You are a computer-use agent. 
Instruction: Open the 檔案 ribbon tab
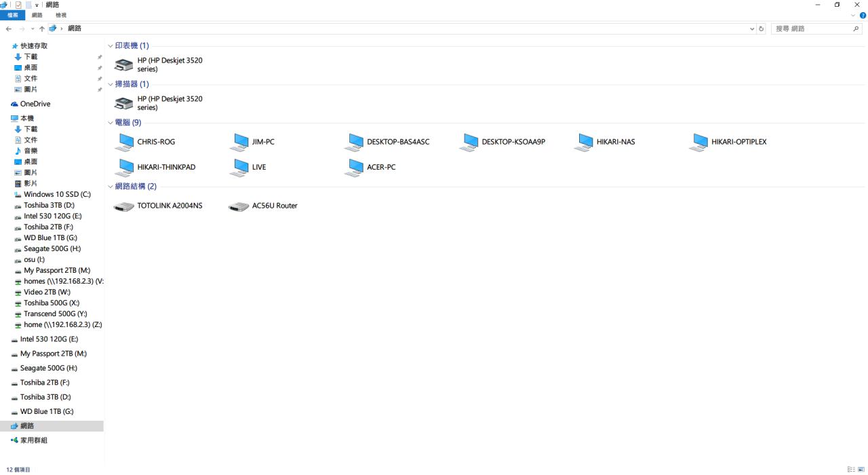(13, 15)
